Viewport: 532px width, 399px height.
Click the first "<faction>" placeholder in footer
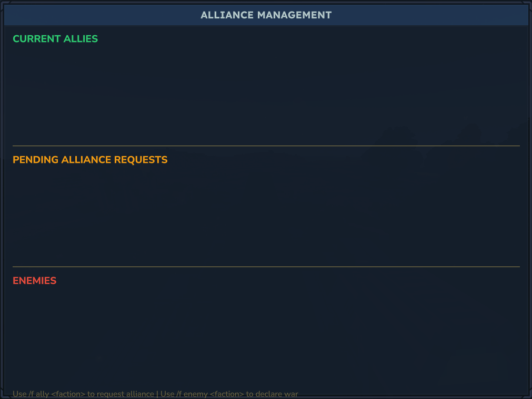point(68,394)
